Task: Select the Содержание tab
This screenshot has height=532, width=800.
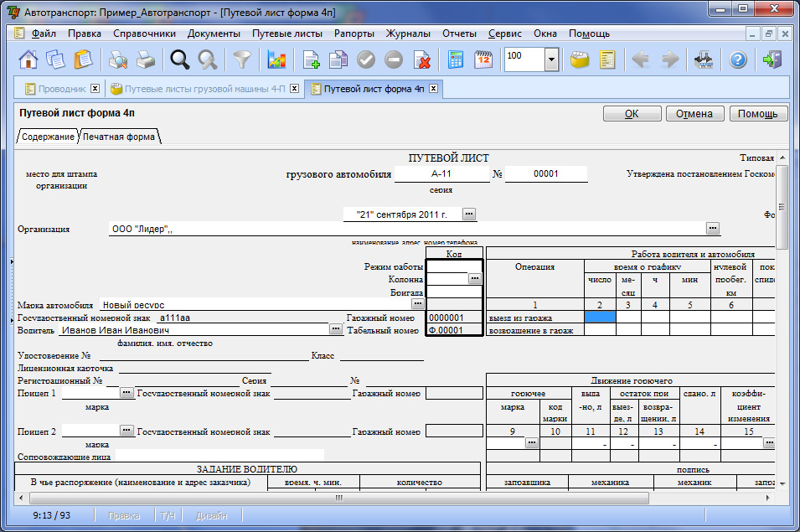Action: [x=48, y=137]
